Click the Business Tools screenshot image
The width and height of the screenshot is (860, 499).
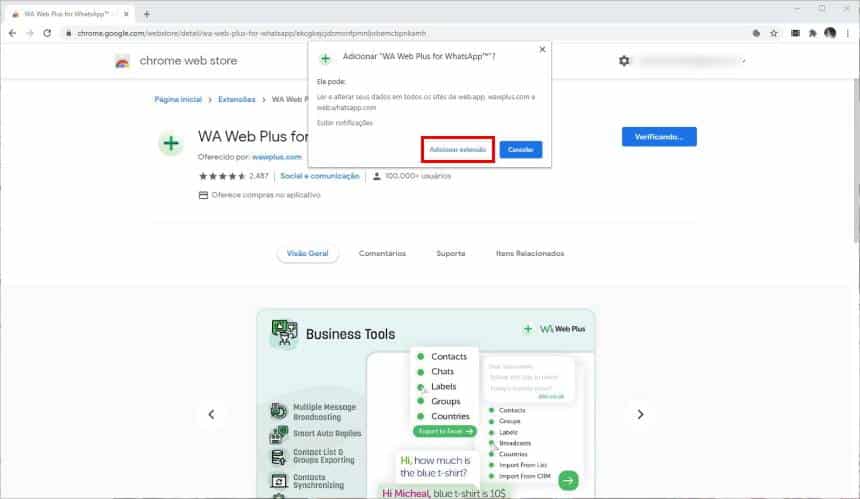426,404
